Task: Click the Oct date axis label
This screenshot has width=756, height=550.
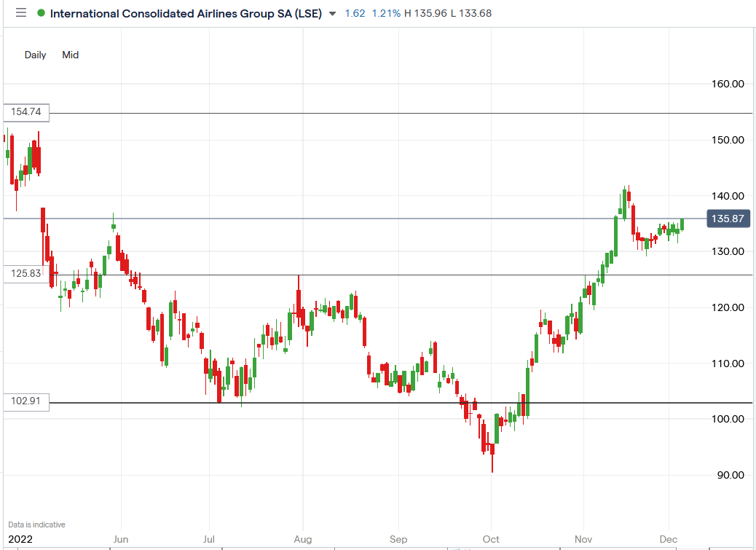Action: [491, 539]
